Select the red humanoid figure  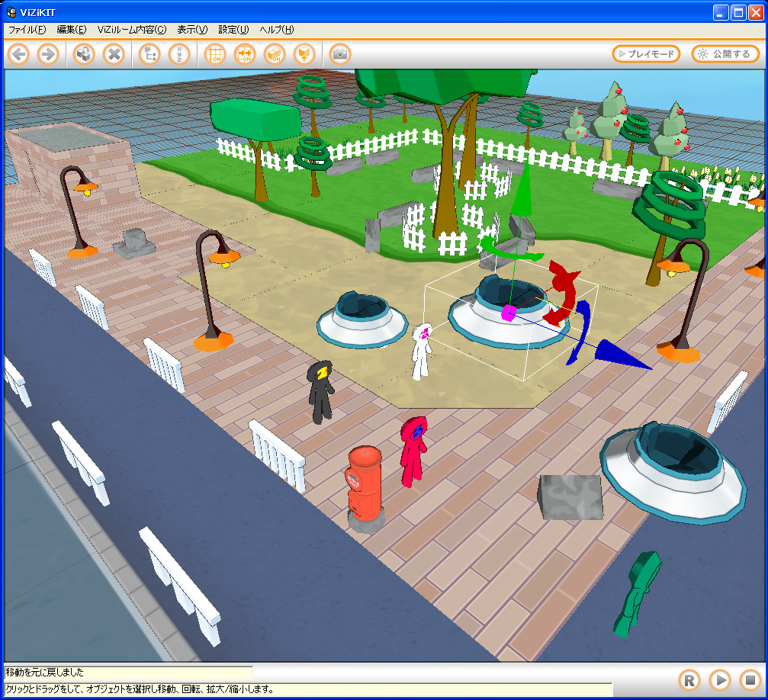pos(413,451)
